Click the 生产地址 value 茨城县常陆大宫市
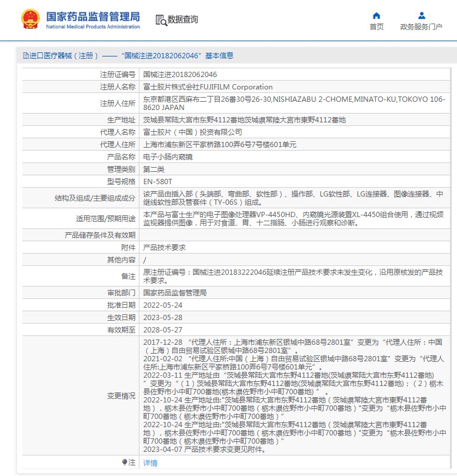 click(x=245, y=120)
